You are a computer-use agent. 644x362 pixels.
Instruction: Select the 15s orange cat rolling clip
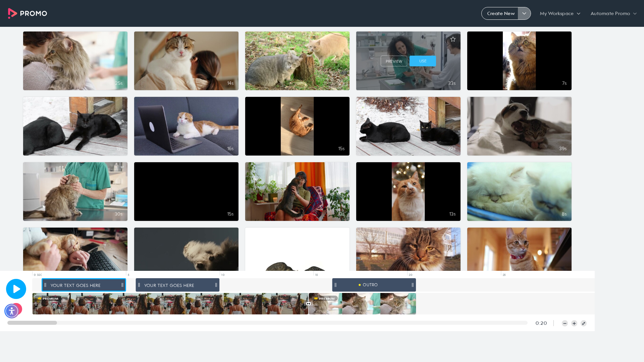point(297,126)
